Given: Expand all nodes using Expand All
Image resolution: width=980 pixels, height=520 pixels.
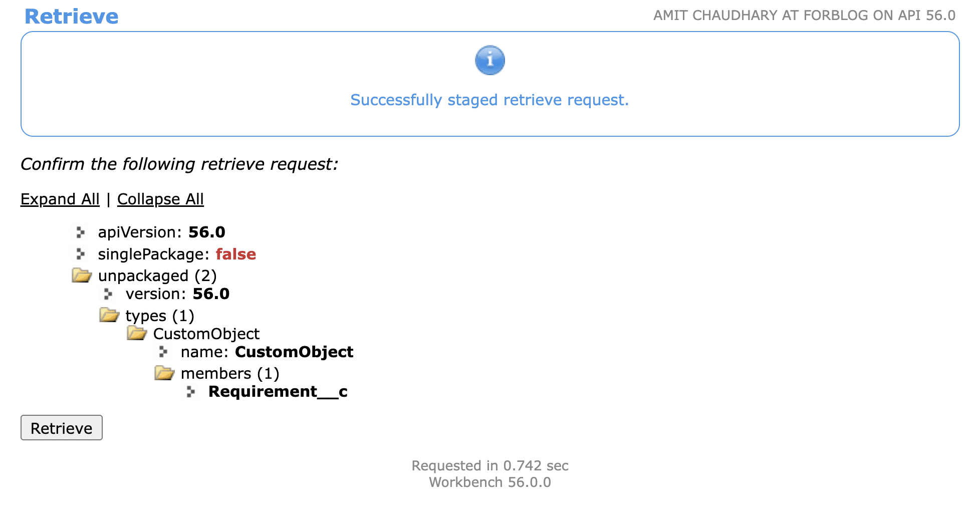Looking at the screenshot, I should 60,199.
